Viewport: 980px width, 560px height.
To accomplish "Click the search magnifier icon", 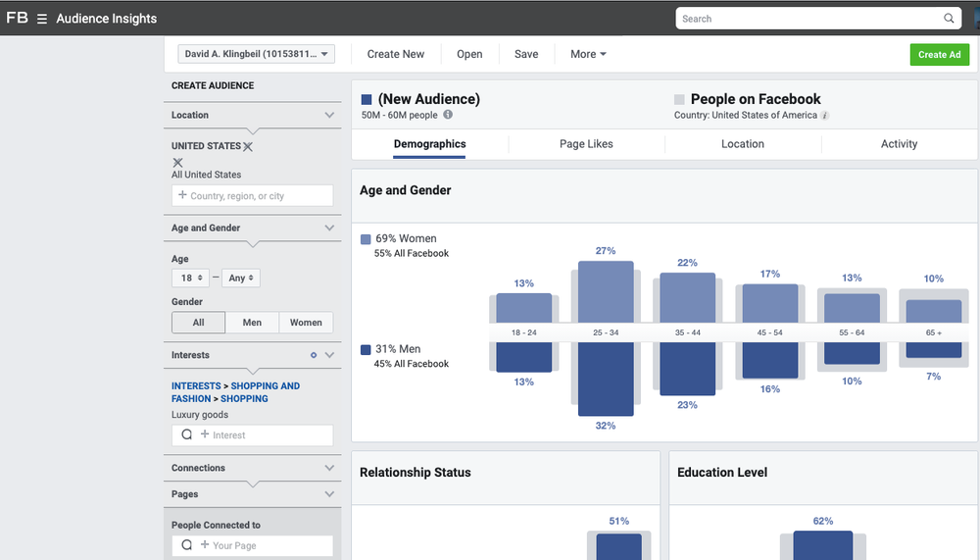I will coord(949,19).
